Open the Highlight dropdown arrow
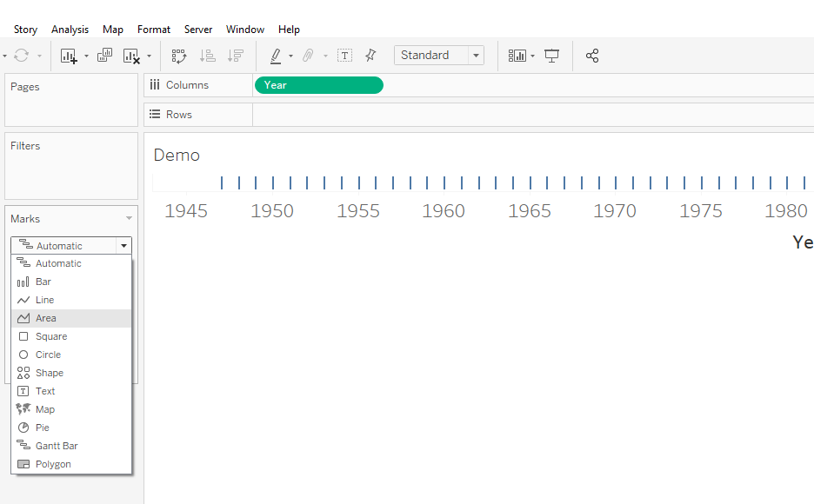The image size is (814, 504). coord(290,56)
